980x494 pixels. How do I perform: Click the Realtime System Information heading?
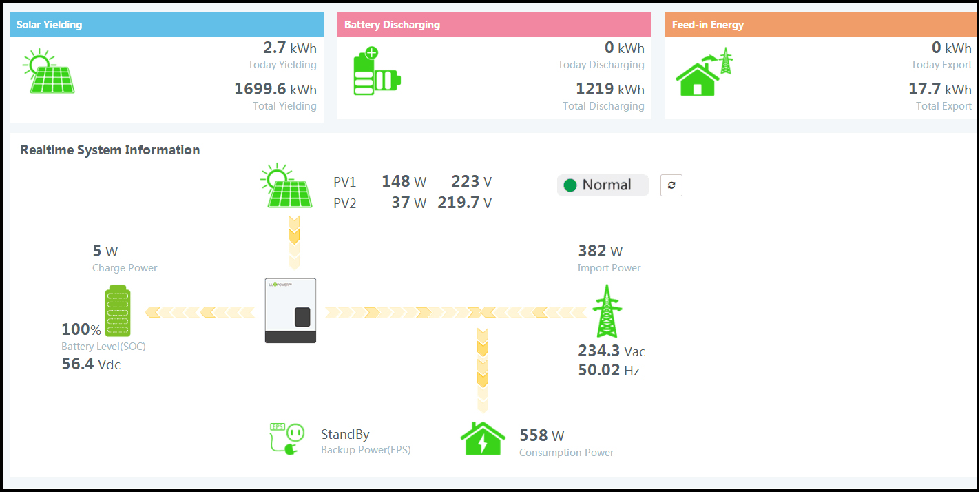[110, 150]
